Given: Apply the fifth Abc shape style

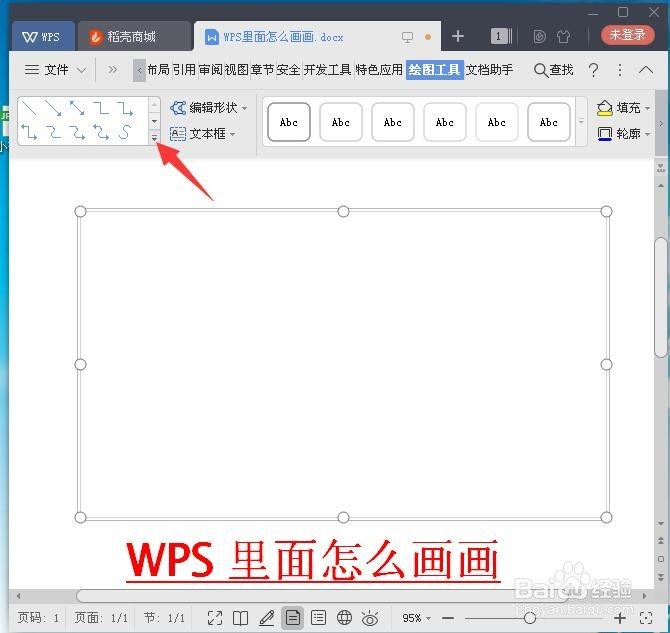Looking at the screenshot, I should coord(497,122).
